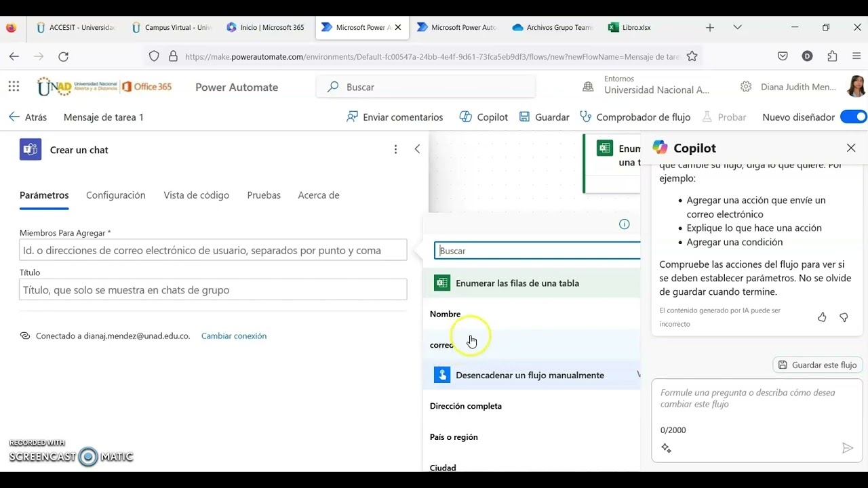Bookmark this page with star icon
868x488 pixels.
692,56
